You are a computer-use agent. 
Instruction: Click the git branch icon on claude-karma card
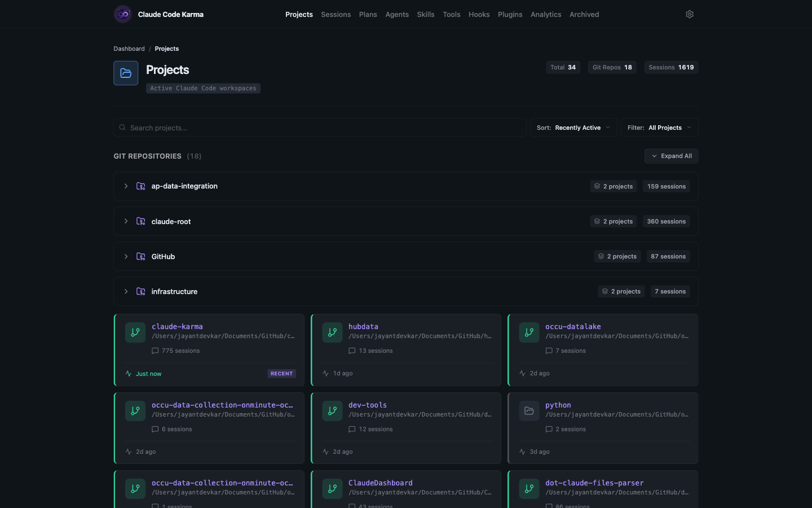(x=135, y=332)
